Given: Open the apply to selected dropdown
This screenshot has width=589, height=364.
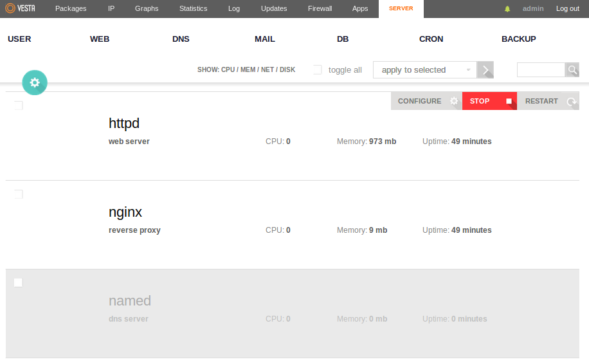Looking at the screenshot, I should click(x=424, y=70).
